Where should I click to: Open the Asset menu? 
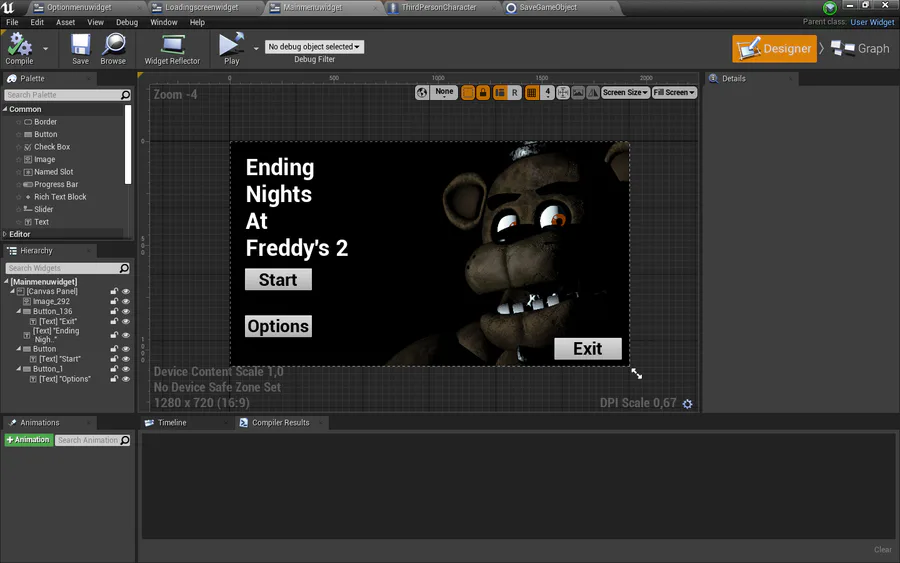click(x=65, y=22)
